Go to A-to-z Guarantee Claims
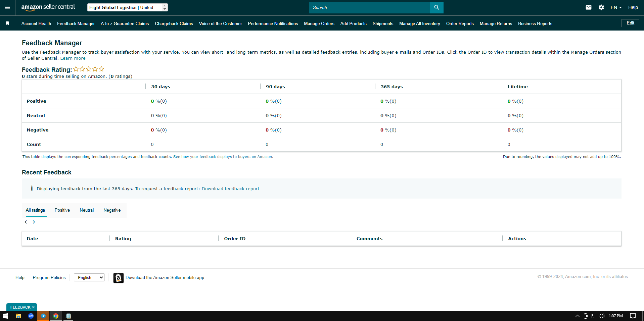644x321 pixels. 125,23
